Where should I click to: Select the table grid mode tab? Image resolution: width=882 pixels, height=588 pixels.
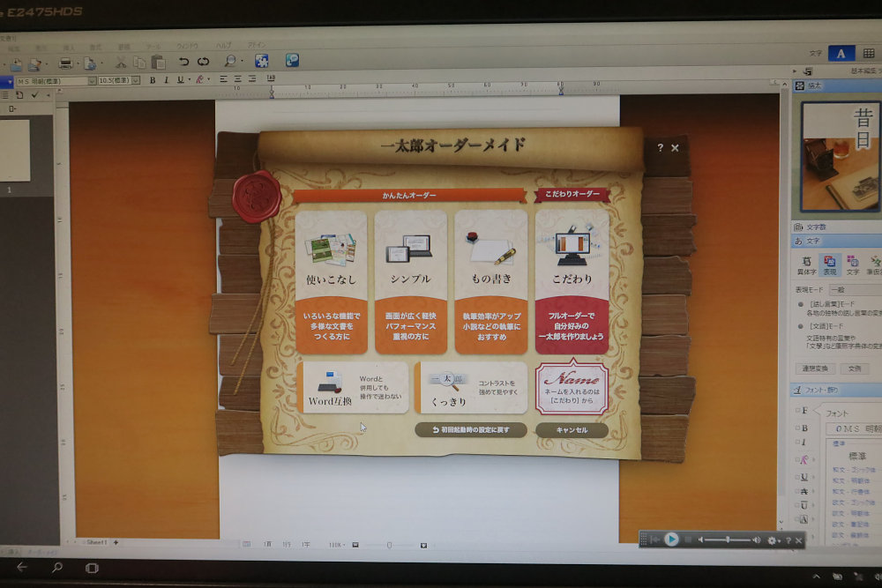point(869,54)
